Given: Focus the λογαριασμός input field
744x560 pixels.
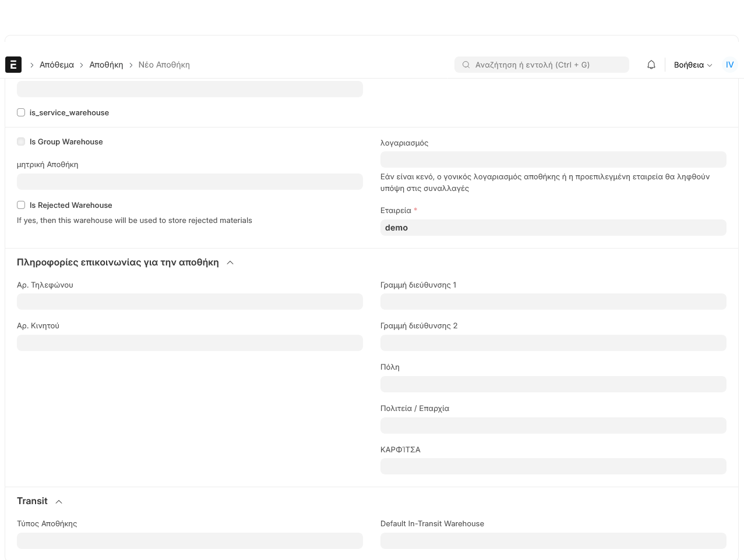Looking at the screenshot, I should [553, 160].
